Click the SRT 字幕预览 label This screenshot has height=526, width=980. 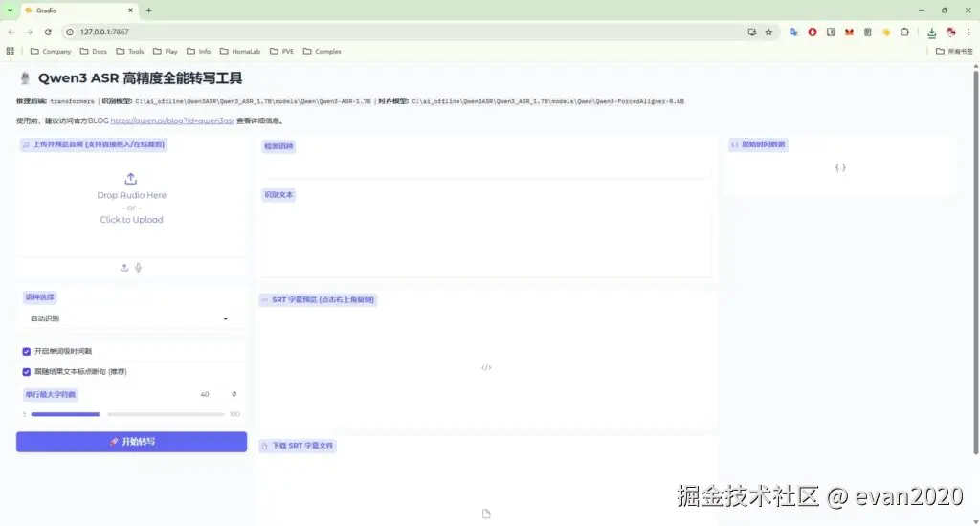tap(318, 300)
